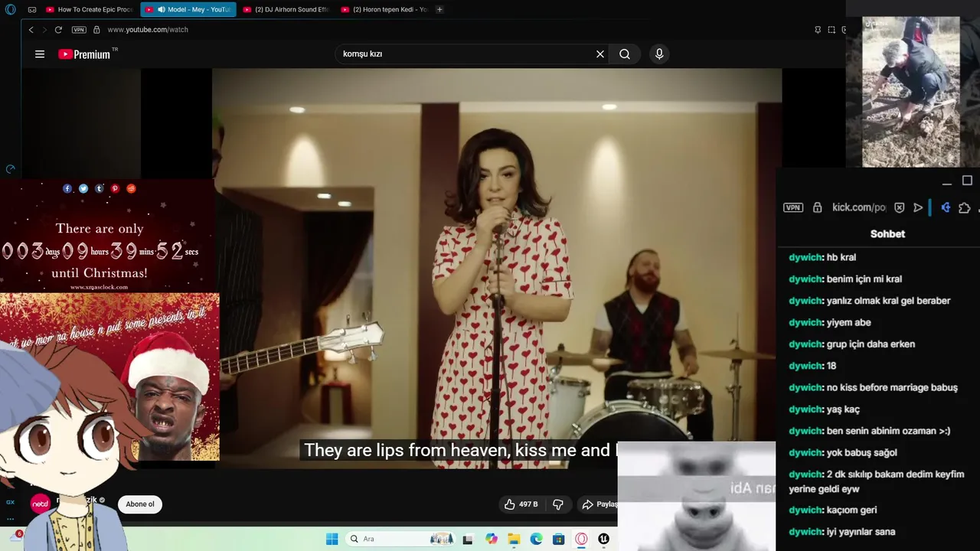
Task: Switch to Opera GX on the taskbar
Action: 581,539
